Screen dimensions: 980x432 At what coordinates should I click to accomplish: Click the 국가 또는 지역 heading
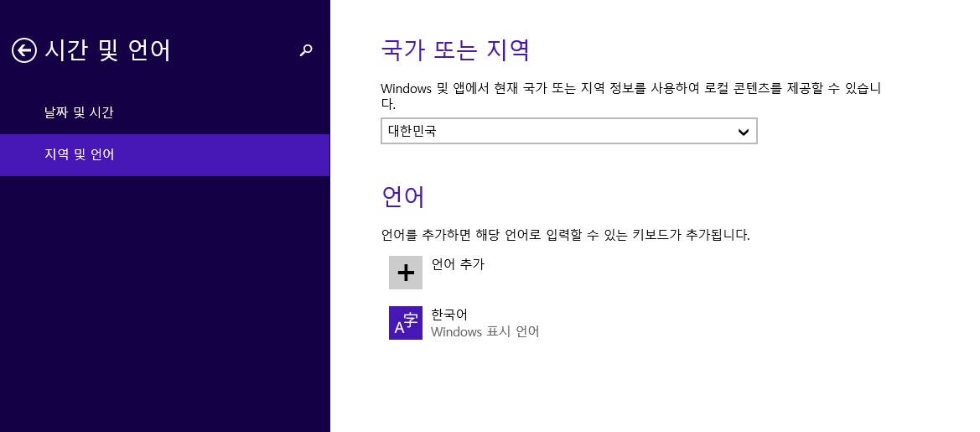click(455, 50)
